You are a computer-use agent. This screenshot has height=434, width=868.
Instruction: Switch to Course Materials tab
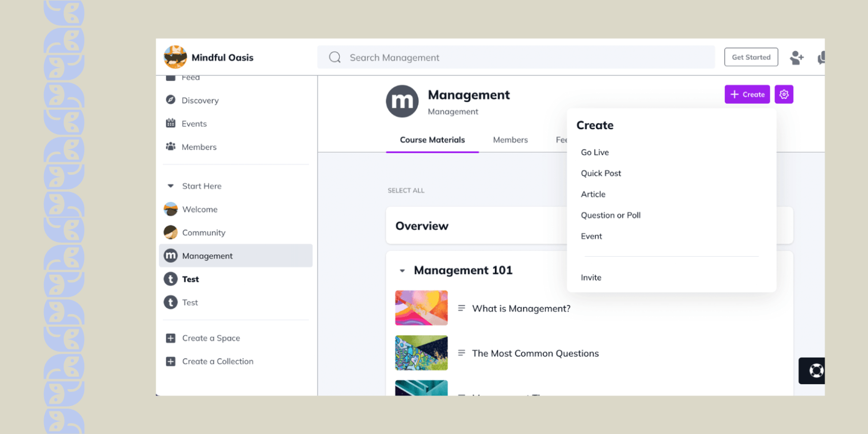pos(432,140)
